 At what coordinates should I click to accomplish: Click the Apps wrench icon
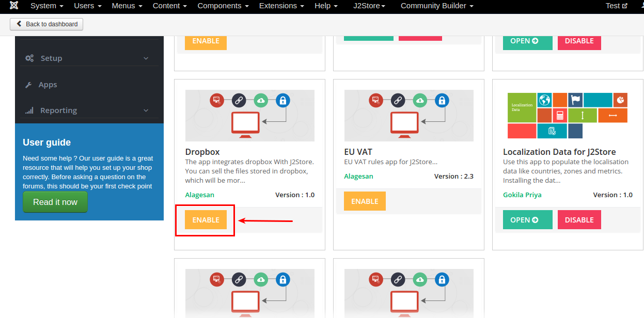[x=29, y=85]
